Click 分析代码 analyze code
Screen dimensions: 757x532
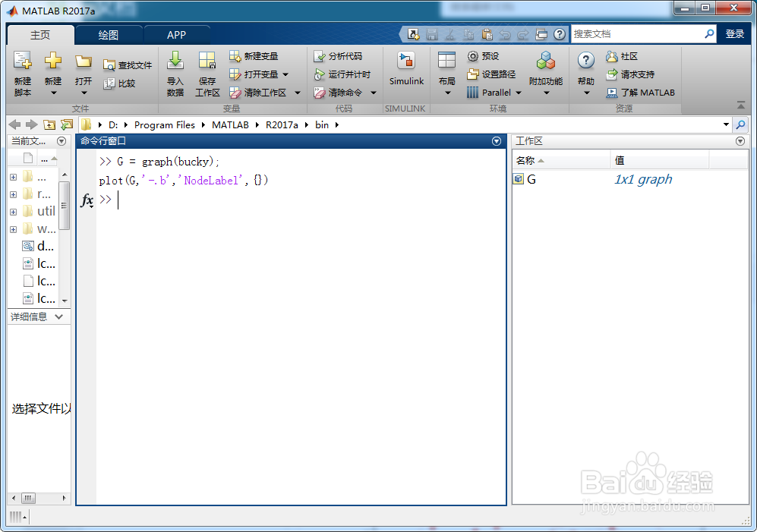(338, 56)
